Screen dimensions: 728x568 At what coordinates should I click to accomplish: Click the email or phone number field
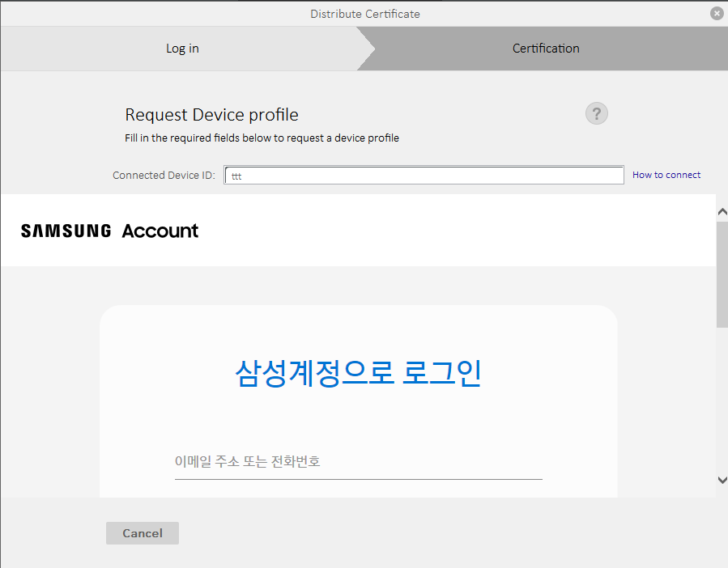pos(359,462)
